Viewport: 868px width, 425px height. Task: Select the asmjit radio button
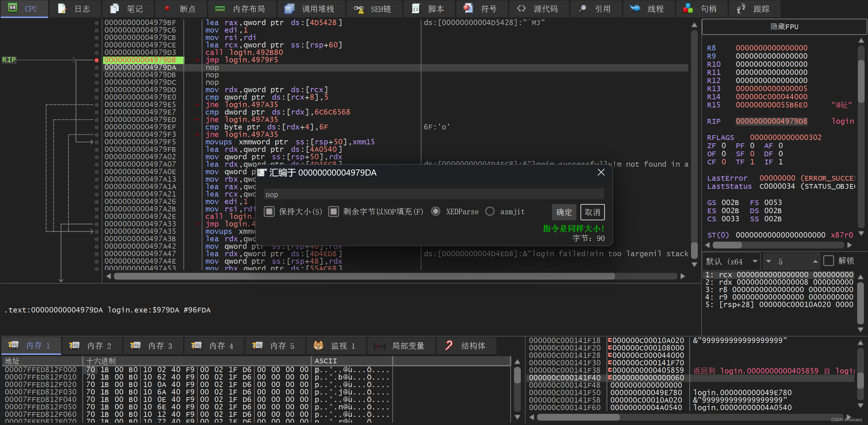[x=490, y=211]
